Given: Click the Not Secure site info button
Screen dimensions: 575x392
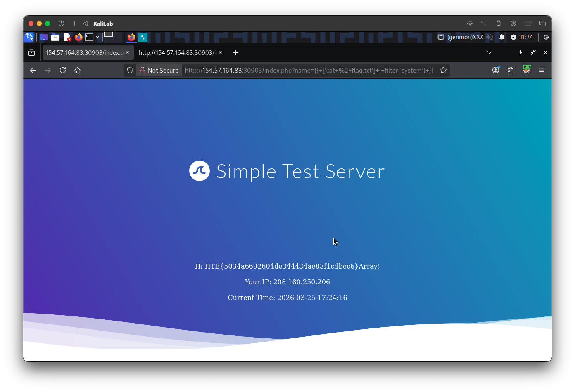Looking at the screenshot, I should click(x=159, y=70).
